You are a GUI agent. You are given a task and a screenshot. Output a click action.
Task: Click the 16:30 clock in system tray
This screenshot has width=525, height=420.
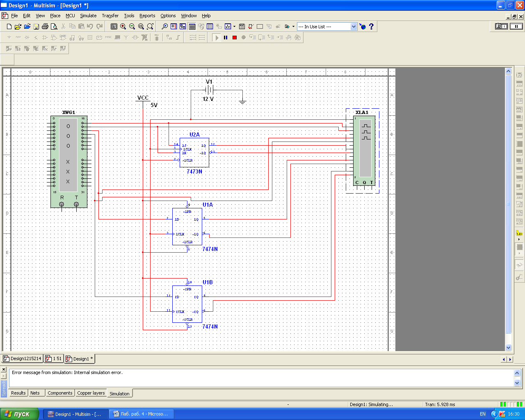[514, 414]
